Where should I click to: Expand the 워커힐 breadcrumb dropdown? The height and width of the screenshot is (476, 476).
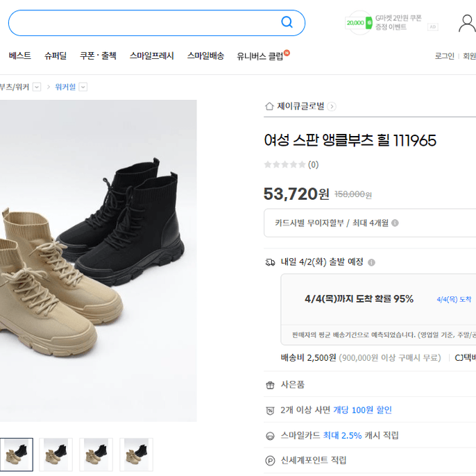click(83, 87)
